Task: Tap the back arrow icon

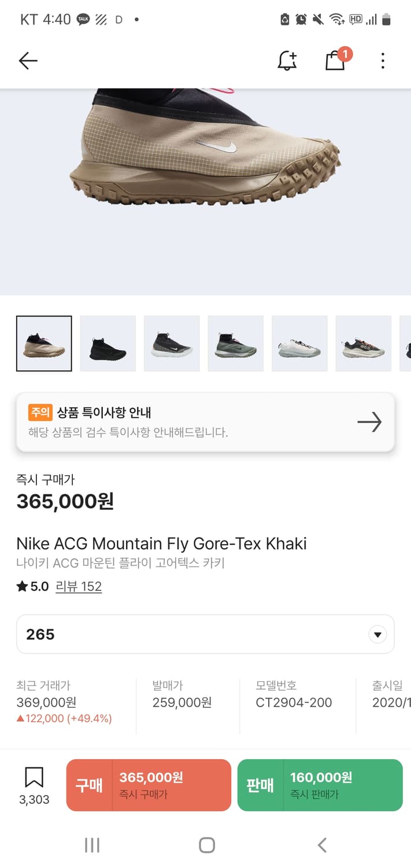Action: click(28, 61)
